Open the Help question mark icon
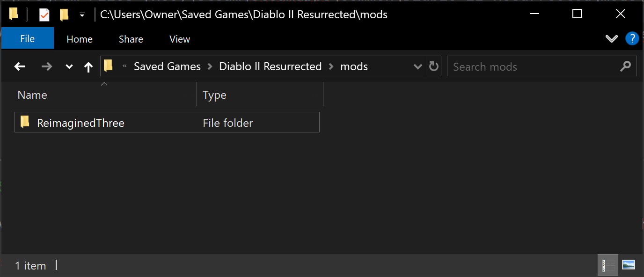The width and height of the screenshot is (644, 277). (x=632, y=39)
